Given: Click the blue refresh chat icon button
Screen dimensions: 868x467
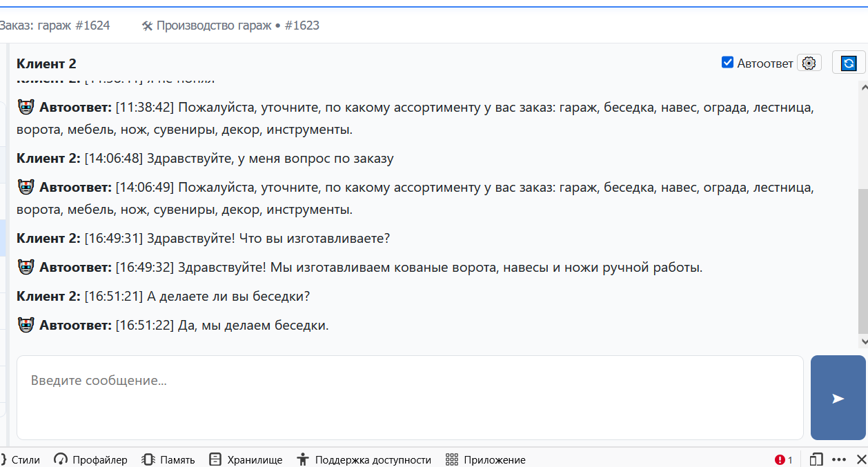Looking at the screenshot, I should click(849, 63).
